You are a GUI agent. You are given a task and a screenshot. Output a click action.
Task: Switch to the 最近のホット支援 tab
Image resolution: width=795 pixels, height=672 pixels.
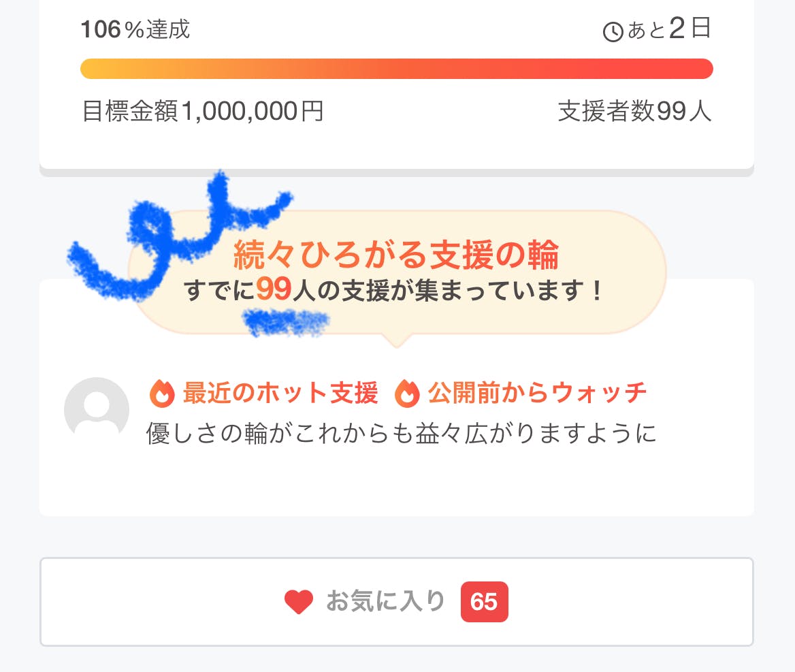click(x=279, y=394)
